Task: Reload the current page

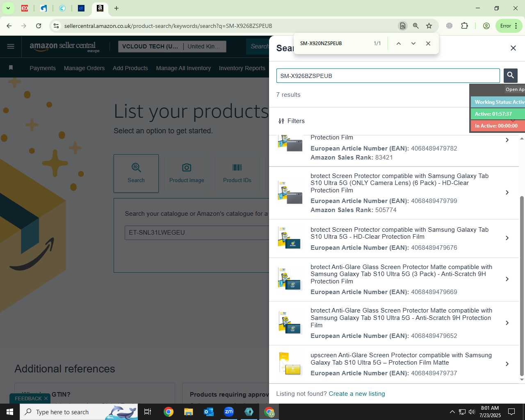Action: pyautogui.click(x=39, y=26)
